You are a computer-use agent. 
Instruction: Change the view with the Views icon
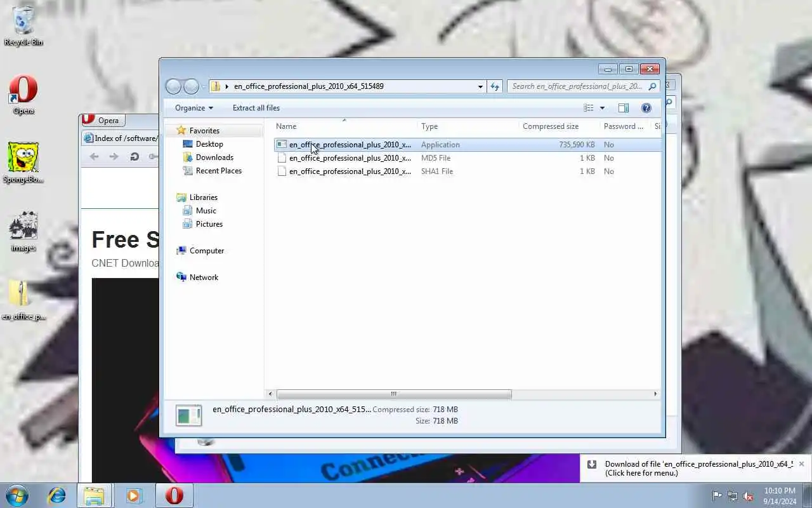coord(589,108)
